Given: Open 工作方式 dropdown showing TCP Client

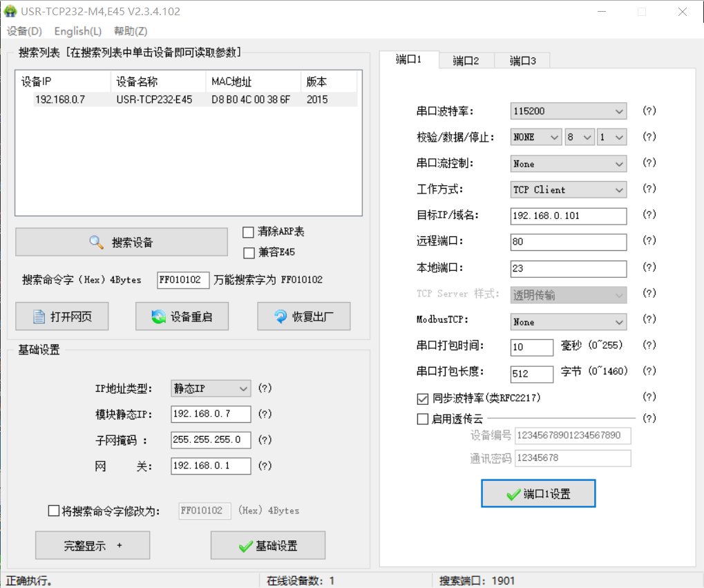Looking at the screenshot, I should pos(569,189).
